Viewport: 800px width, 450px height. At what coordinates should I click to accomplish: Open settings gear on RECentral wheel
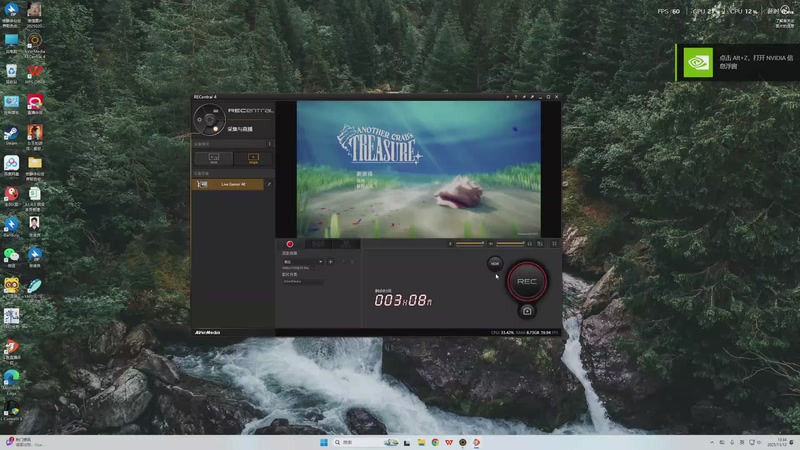pos(199,119)
